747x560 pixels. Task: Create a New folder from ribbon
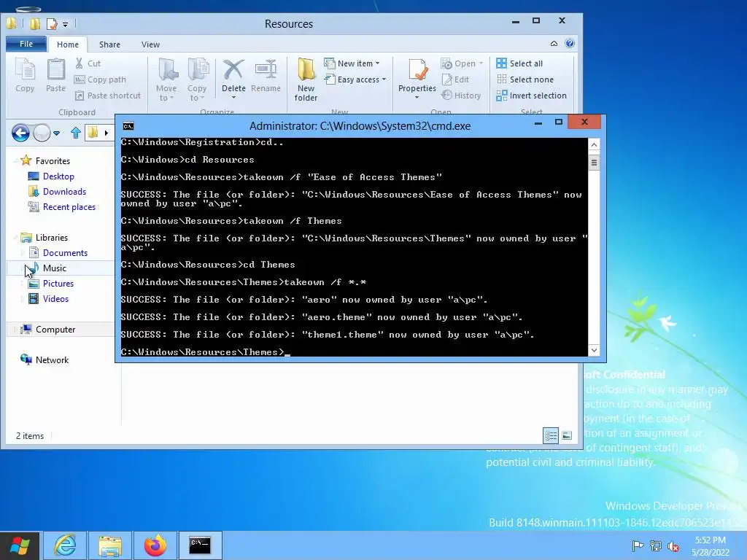306,79
